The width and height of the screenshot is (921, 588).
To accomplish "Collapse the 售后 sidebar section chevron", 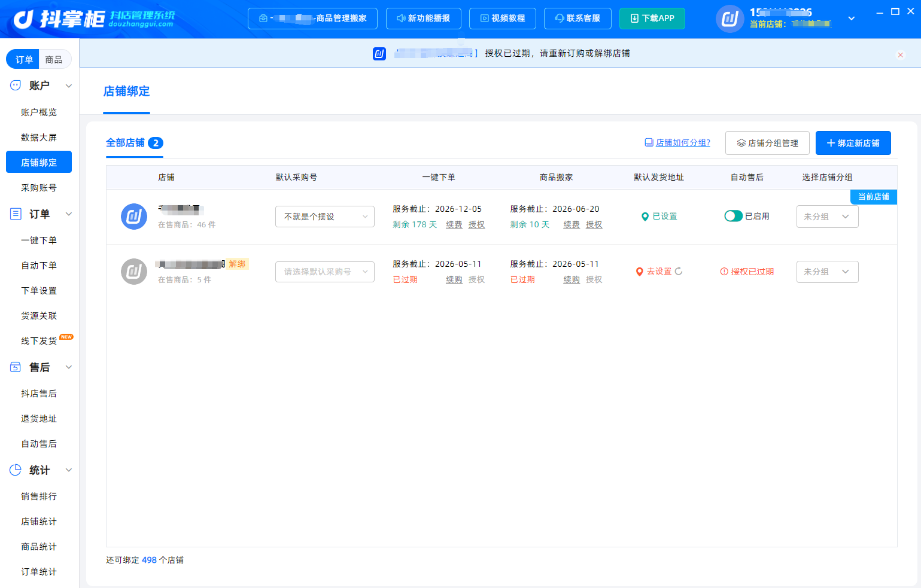I will click(69, 367).
